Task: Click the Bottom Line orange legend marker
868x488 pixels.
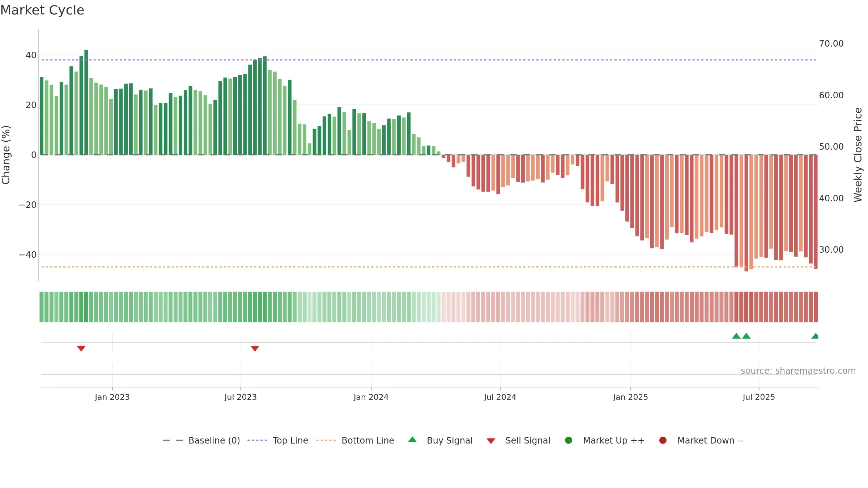Action: 326,440
